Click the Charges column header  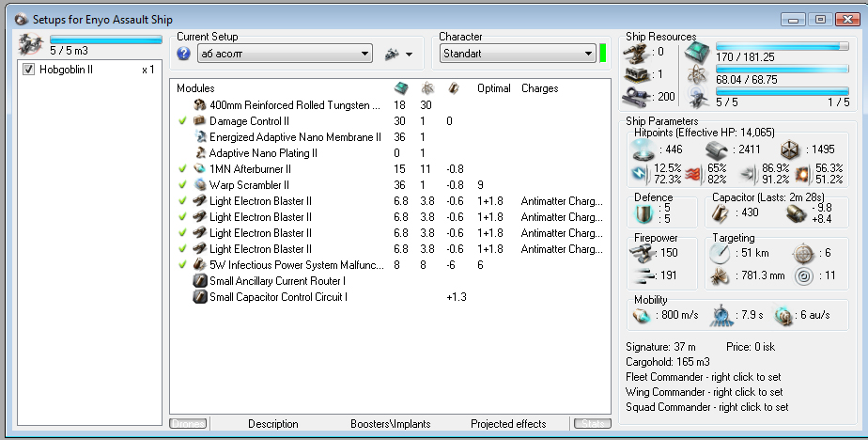[x=540, y=88]
